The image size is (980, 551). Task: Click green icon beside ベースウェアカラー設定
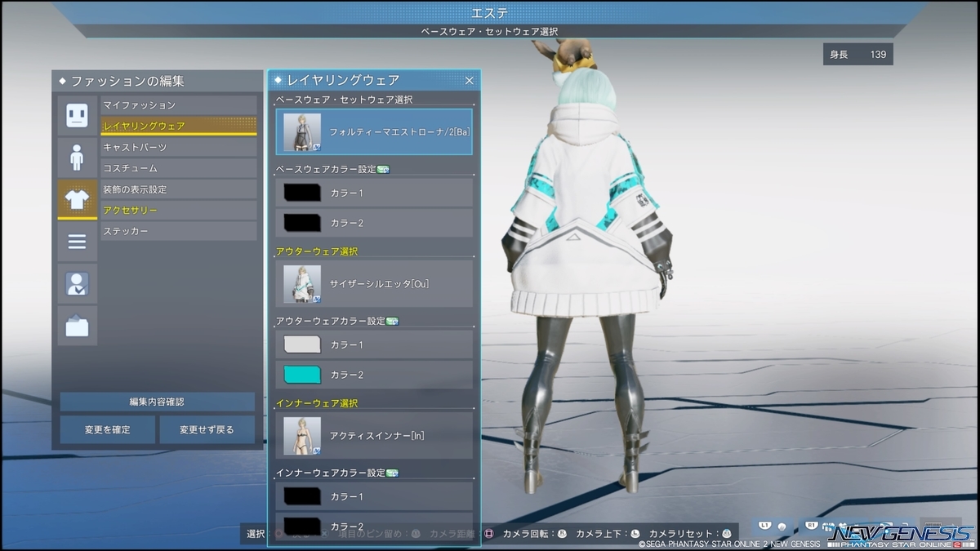[383, 169]
